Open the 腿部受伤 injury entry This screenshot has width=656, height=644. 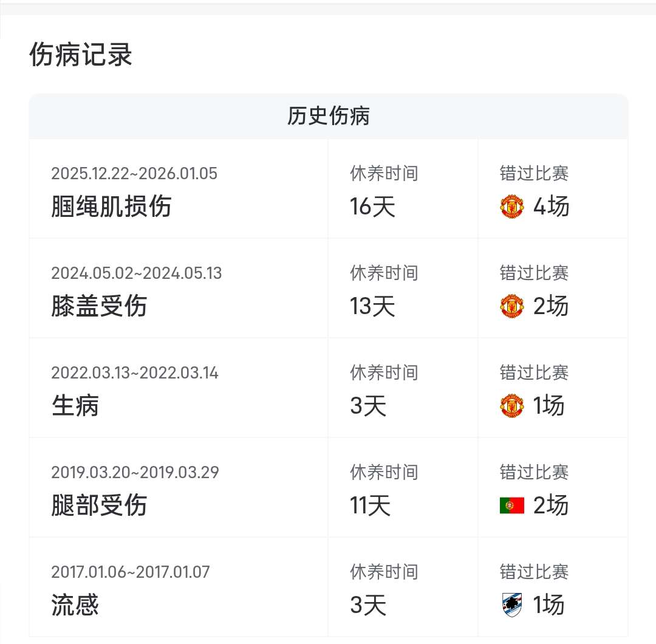[x=99, y=505]
